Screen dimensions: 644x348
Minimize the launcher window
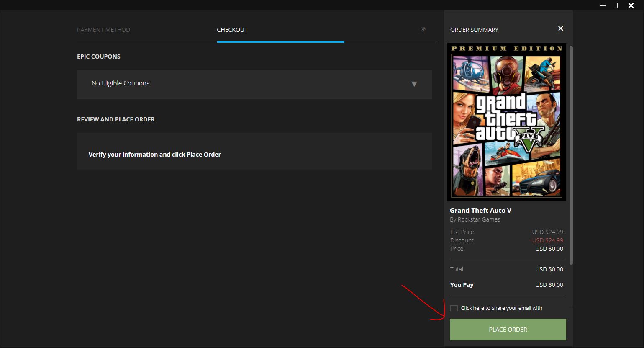(x=603, y=5)
